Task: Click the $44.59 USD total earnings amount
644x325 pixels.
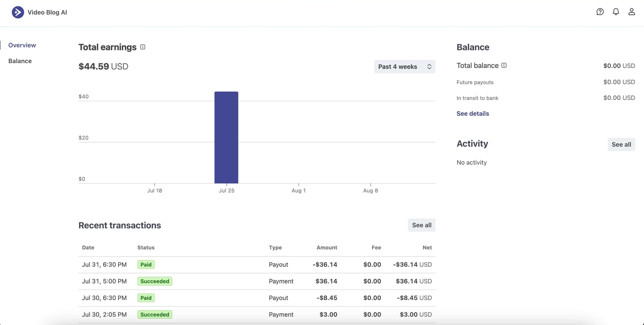Action: 103,66
